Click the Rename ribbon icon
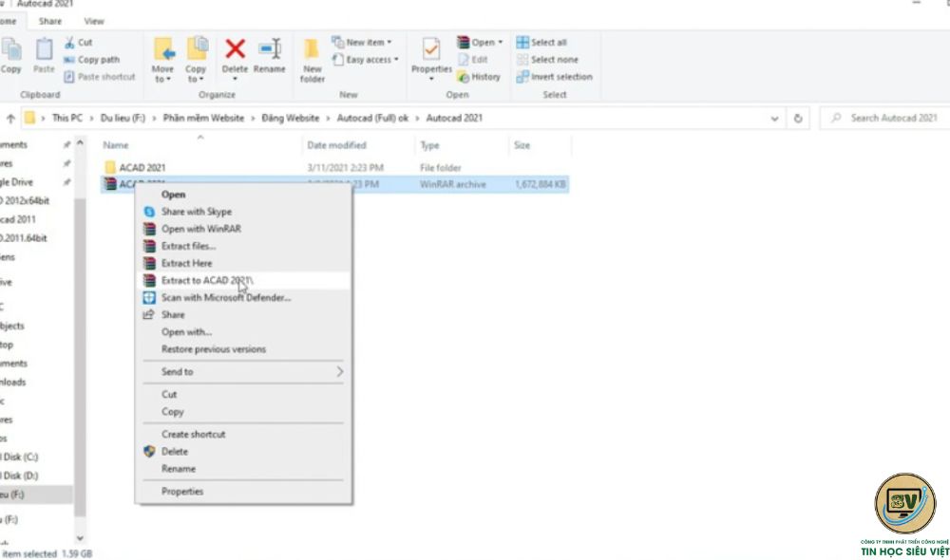Screen dimensions: 950x560 pos(270,49)
